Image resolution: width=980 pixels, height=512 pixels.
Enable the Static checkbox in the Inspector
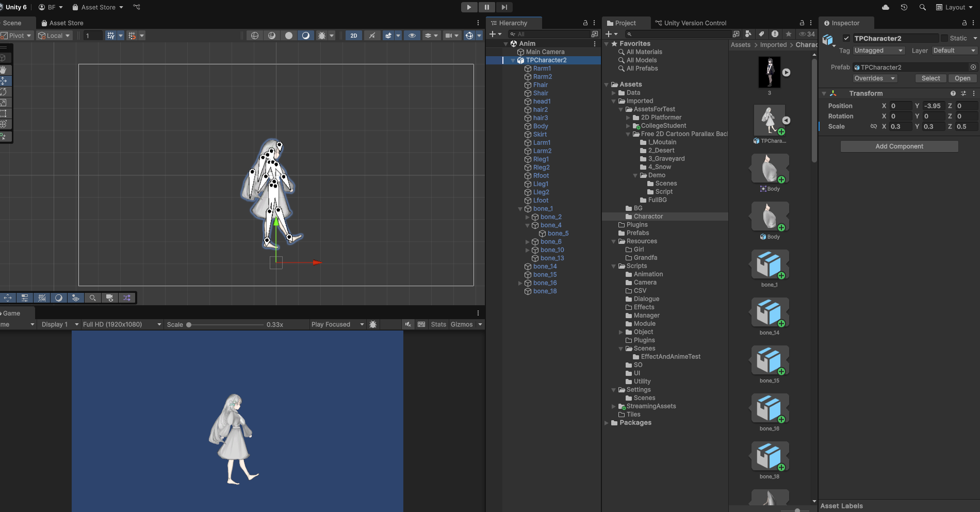tap(944, 38)
